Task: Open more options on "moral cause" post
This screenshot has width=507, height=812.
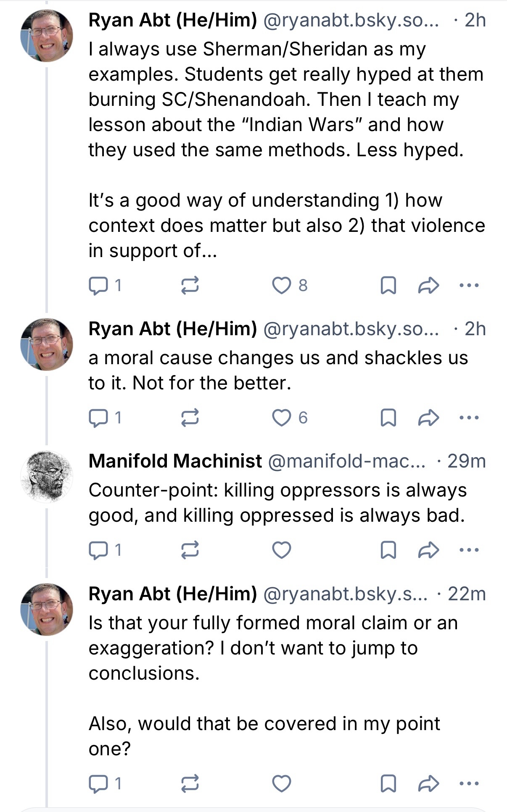Action: pyautogui.click(x=469, y=418)
